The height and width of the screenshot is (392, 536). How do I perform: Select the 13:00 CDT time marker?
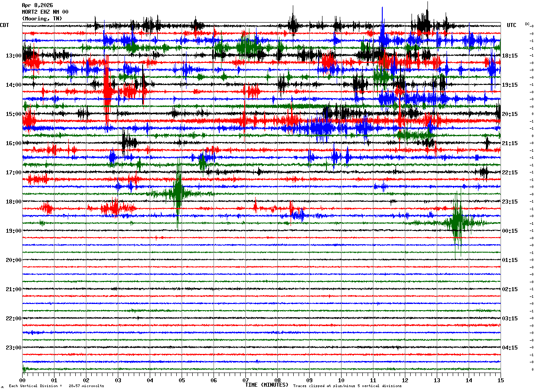pos(13,56)
